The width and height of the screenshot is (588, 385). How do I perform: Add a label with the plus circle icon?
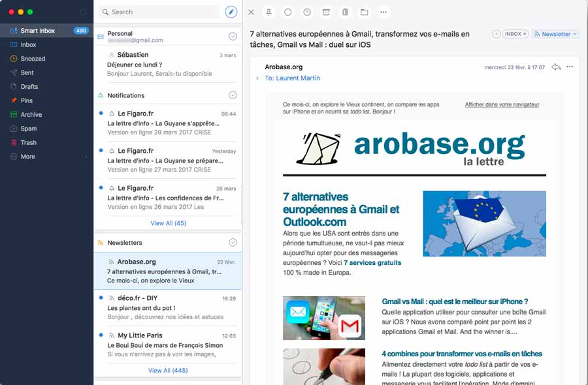(496, 34)
